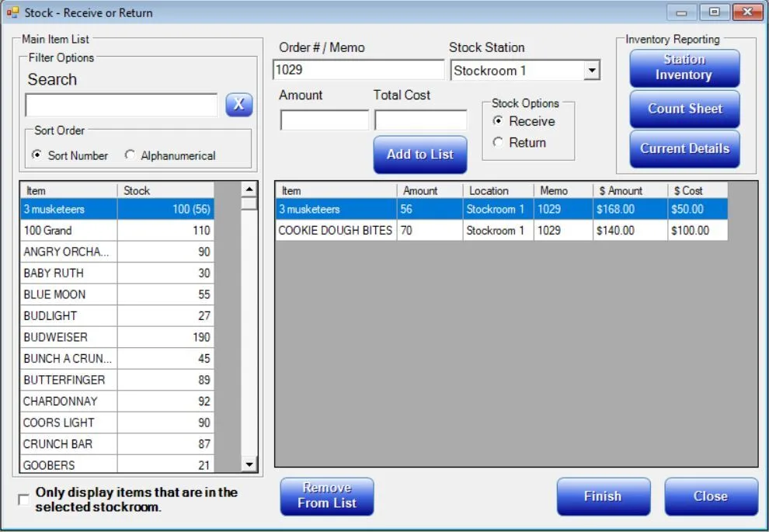This screenshot has width=769, height=532.
Task: Select CRUNCH BAR item row
Action: [117, 443]
